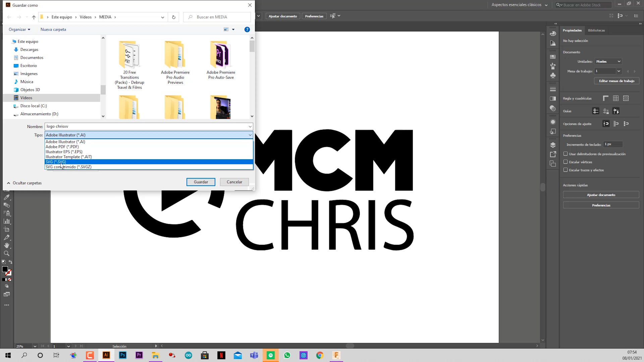Choose Illustrator EPS (*.EPS) file type
The image size is (644, 362).
(149, 152)
